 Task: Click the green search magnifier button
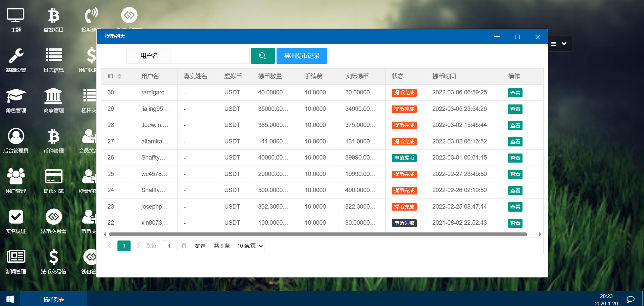[x=262, y=56]
